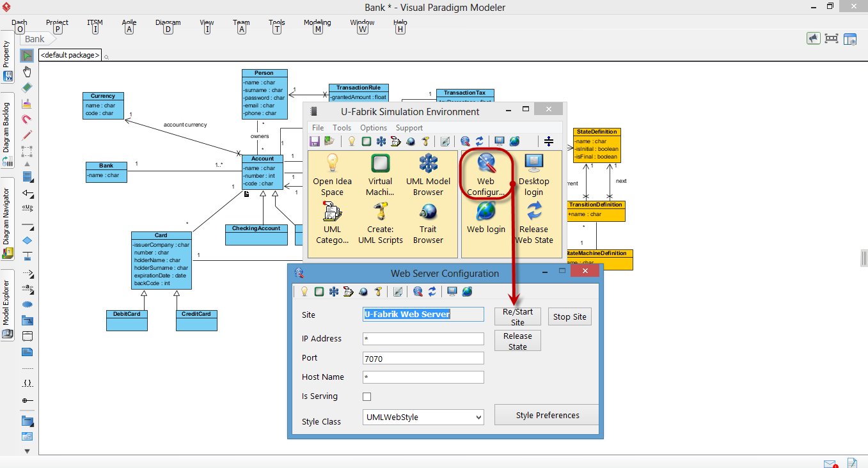Launch Virtual Machine large icon in U-Fabrik
The height and width of the screenshot is (468, 868).
(x=380, y=175)
